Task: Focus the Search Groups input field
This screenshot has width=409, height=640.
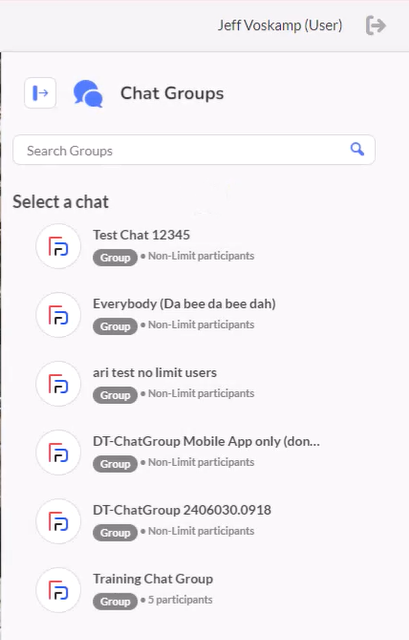Action: (x=194, y=150)
